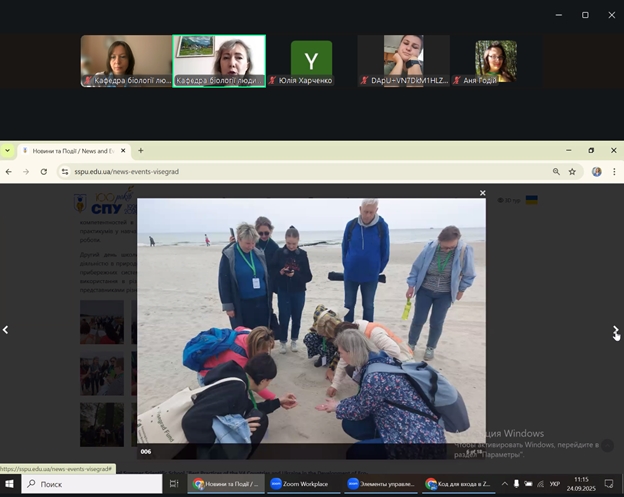Go to next photo in lightbox
Image resolution: width=624 pixels, height=497 pixels.
coord(616,330)
